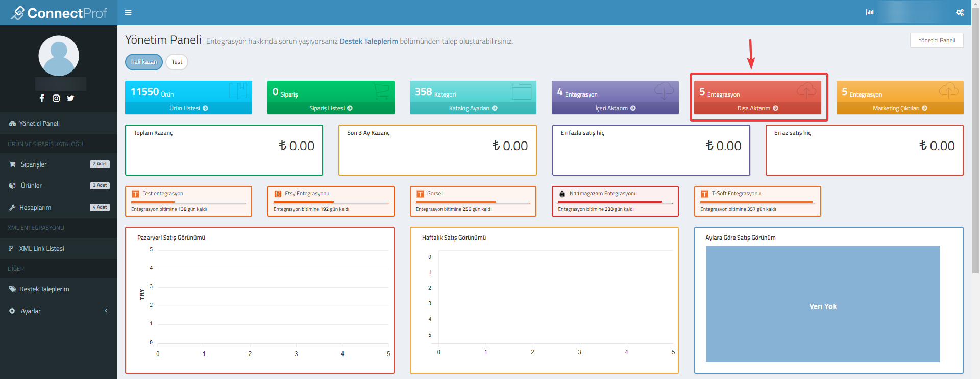Click the Ayarlar chevron arrow
Image resolution: width=980 pixels, height=379 pixels.
tap(106, 311)
